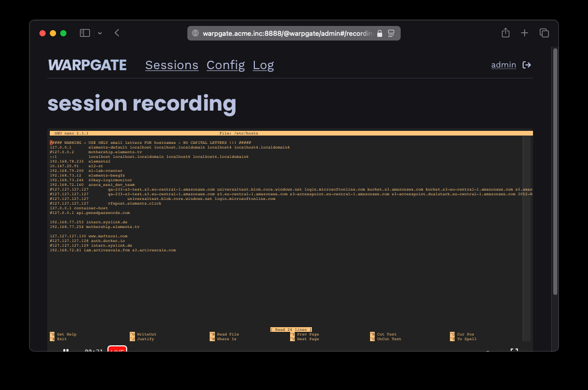Click the '#### WARNING' comment line
This screenshot has height=390, width=588.
(x=151, y=143)
